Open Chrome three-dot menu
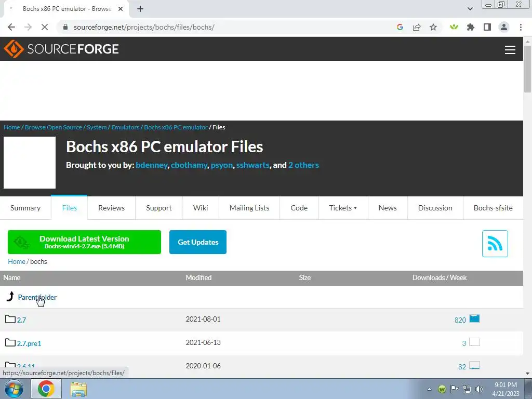The height and width of the screenshot is (399, 532). [x=521, y=27]
